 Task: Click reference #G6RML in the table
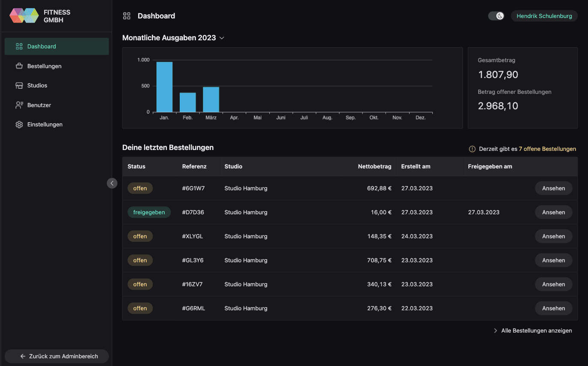(x=193, y=308)
